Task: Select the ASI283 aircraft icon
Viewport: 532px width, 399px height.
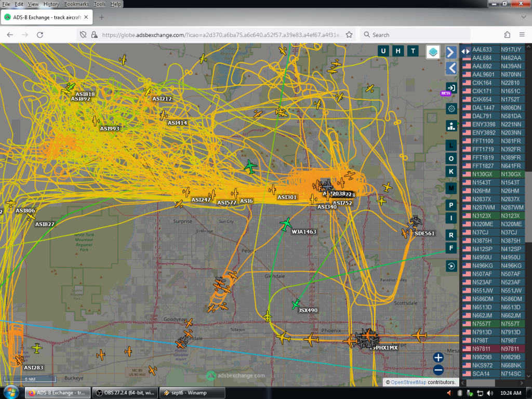Action: pyautogui.click(x=19, y=360)
